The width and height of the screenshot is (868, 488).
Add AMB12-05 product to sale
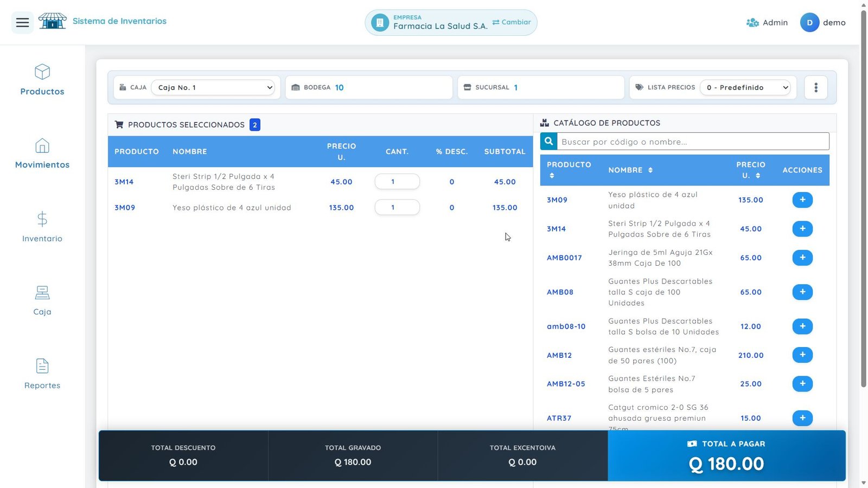coord(802,384)
